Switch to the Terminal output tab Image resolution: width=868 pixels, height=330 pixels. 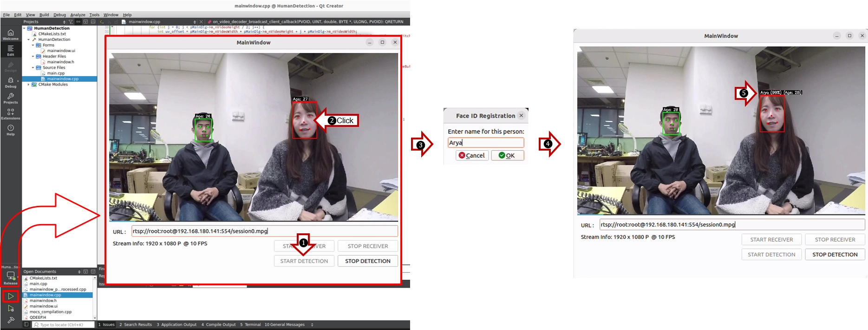pos(250,324)
